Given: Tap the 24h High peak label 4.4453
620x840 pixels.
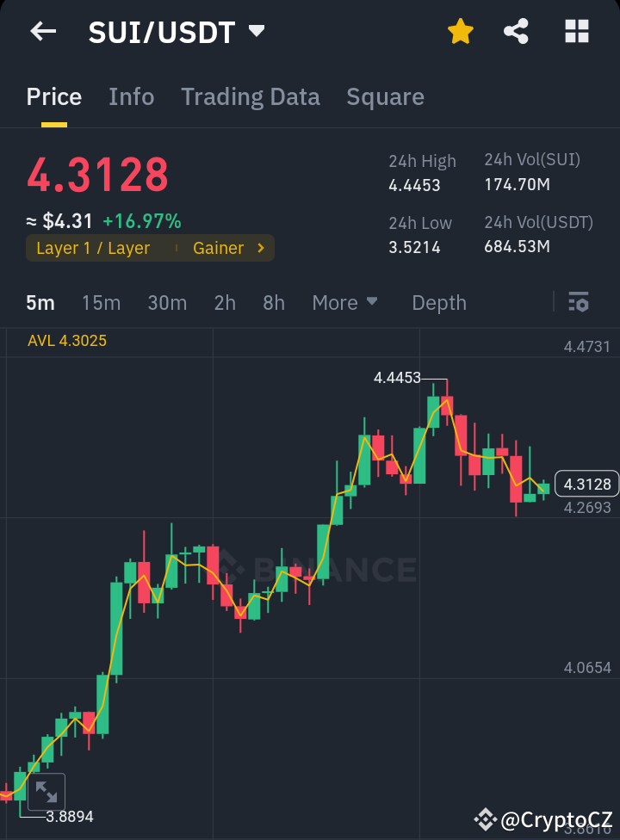Looking at the screenshot, I should tap(399, 377).
